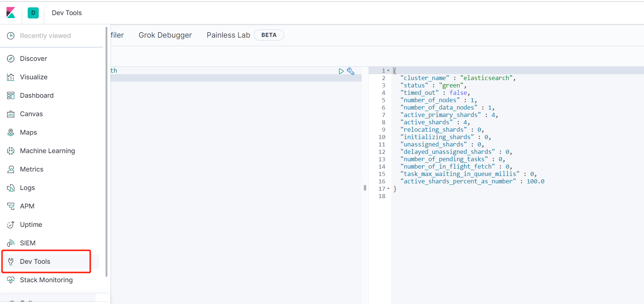Open the Uptime app
This screenshot has height=304, width=644.
[31, 225]
